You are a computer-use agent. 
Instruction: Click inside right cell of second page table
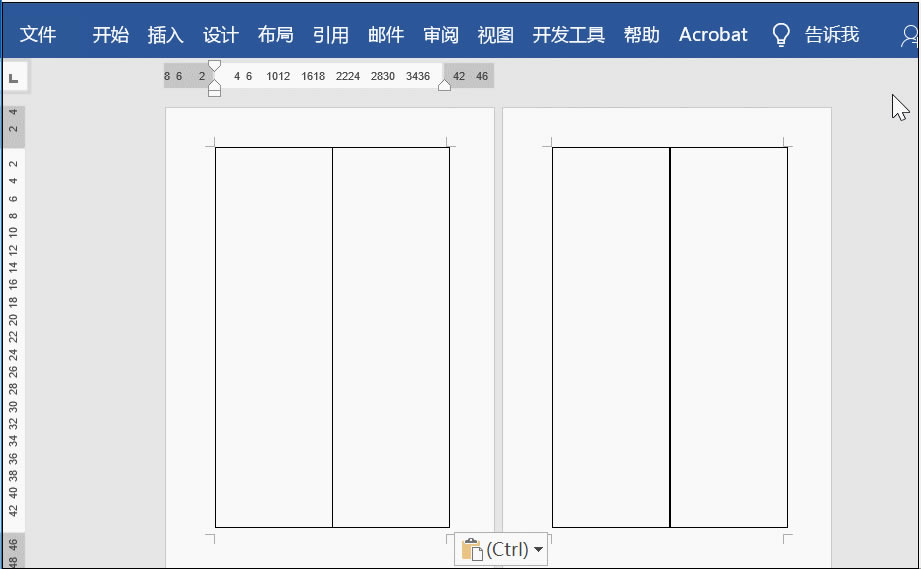(729, 338)
